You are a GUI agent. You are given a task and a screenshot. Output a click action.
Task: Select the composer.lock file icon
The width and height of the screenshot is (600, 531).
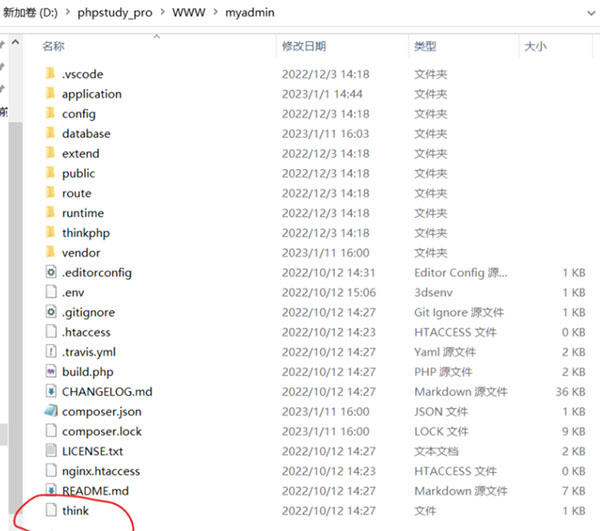tap(51, 431)
